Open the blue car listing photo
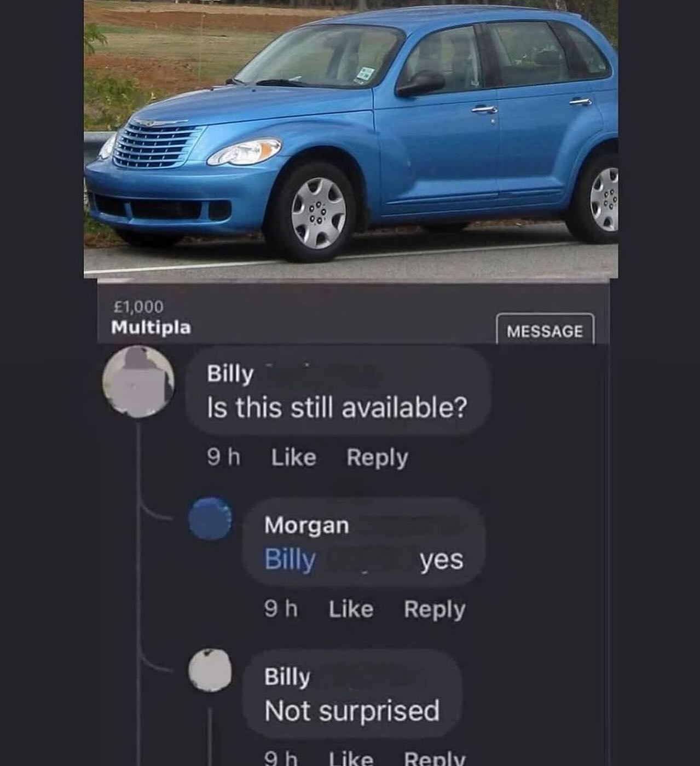This screenshot has width=700, height=766. click(351, 139)
